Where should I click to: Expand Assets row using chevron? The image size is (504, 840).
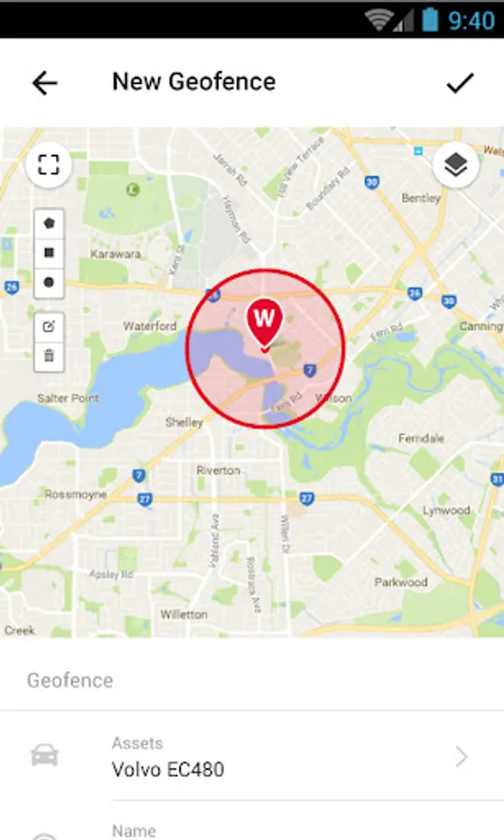coord(461,757)
